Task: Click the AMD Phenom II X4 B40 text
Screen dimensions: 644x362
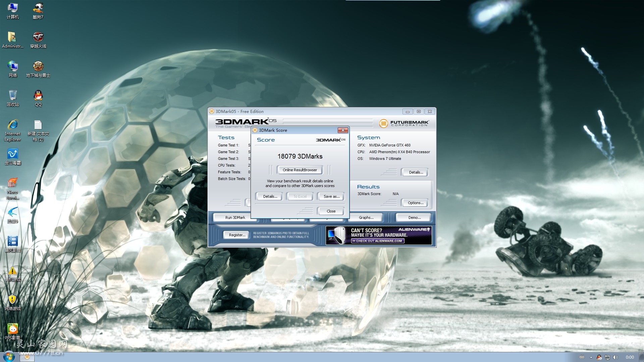Action: coord(399,152)
